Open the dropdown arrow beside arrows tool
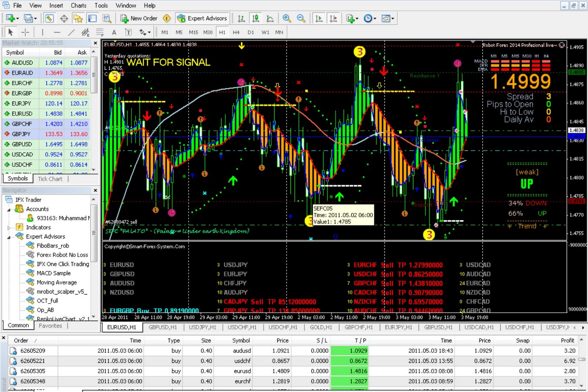This screenshot has width=588, height=392. [x=149, y=32]
